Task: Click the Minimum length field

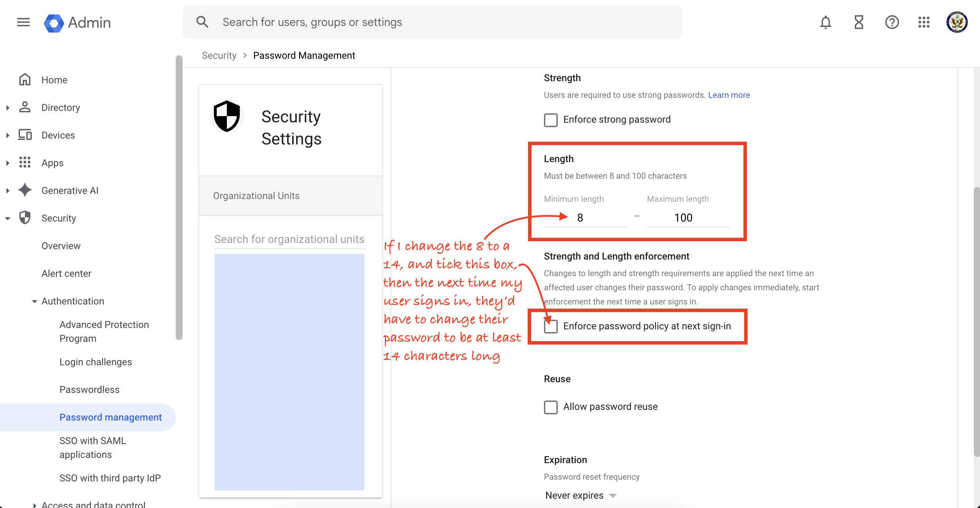Action: pyautogui.click(x=585, y=217)
